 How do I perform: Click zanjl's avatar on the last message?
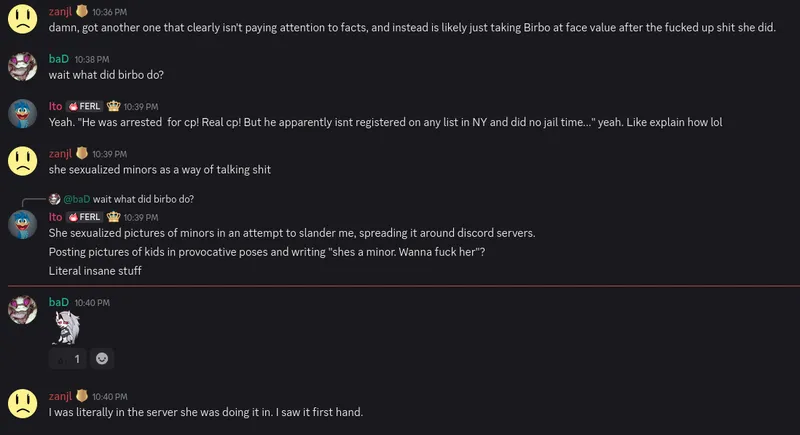click(22, 404)
